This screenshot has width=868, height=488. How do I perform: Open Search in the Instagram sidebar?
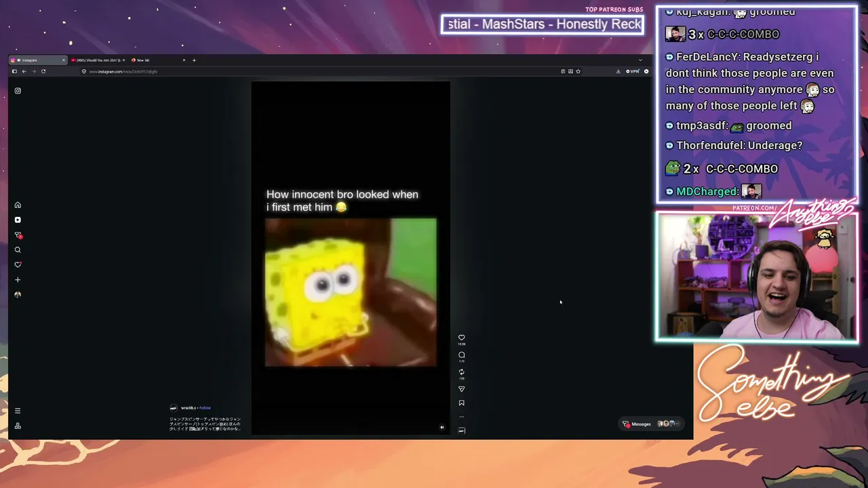[18, 250]
